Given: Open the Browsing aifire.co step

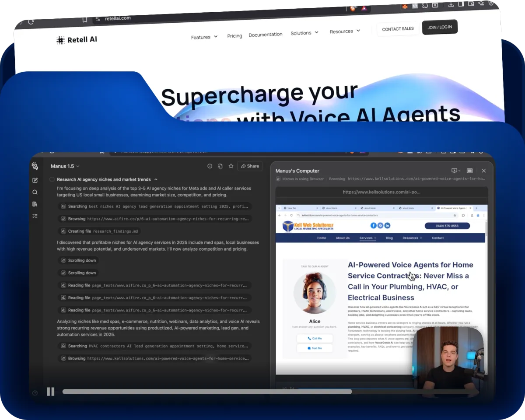Looking at the screenshot, I should click(x=155, y=219).
